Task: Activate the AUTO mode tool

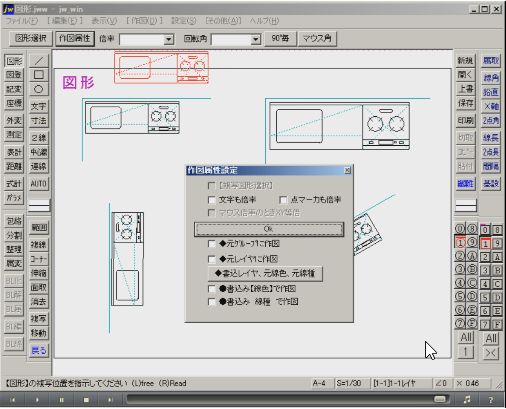Action: point(39,183)
